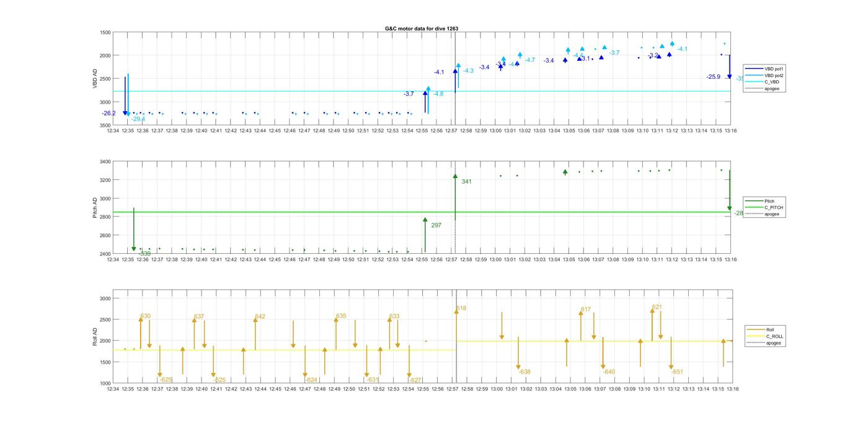Click the '-29.4' data label
This screenshot has width=868, height=430.
pyautogui.click(x=138, y=119)
